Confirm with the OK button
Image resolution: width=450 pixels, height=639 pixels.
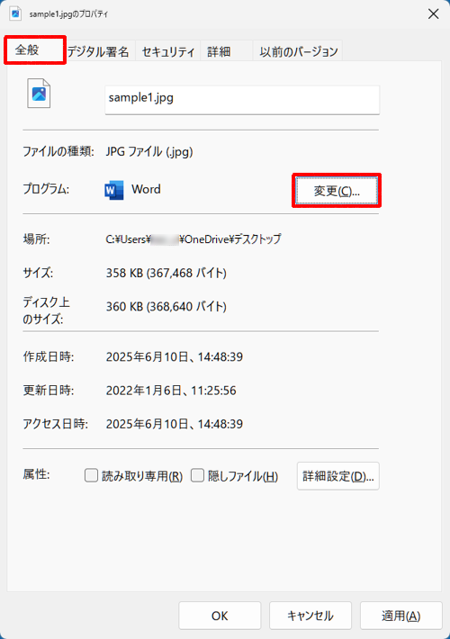tap(220, 616)
